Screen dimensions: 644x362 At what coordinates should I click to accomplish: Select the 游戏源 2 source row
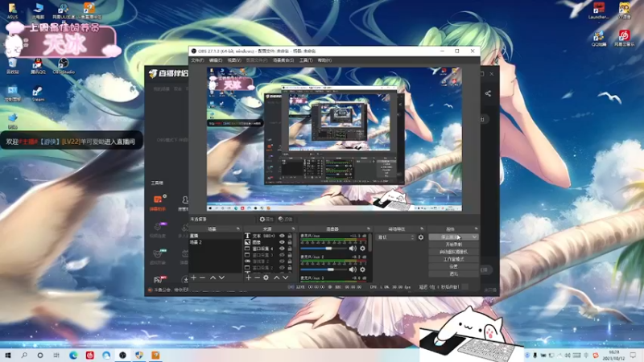coord(266,261)
